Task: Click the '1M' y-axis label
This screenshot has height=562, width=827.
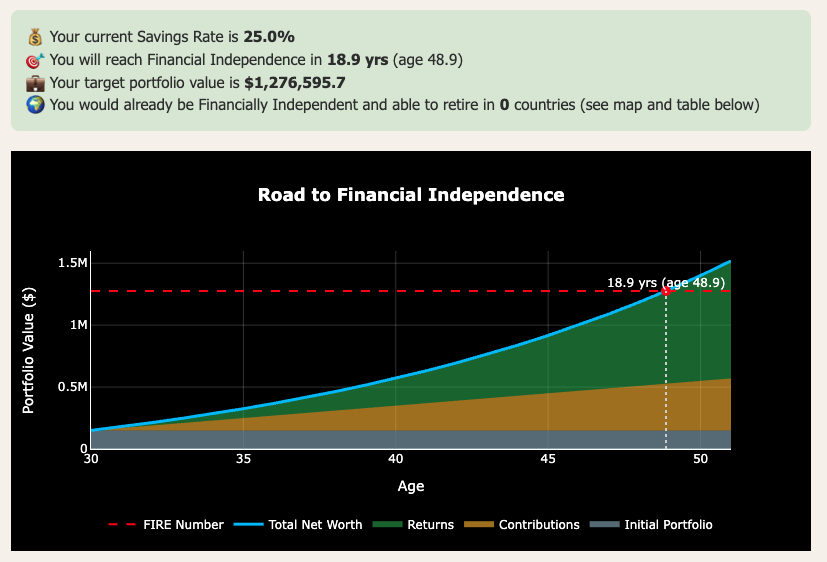Action: coord(79,325)
